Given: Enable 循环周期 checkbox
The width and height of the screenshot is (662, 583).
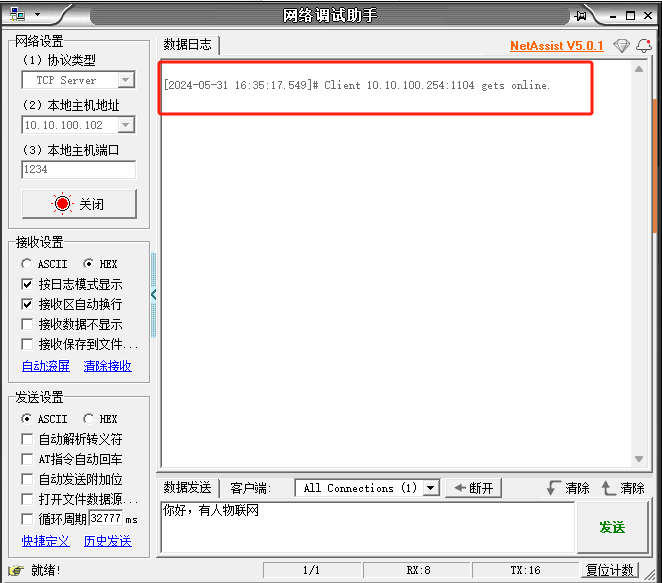Looking at the screenshot, I should tap(27, 519).
